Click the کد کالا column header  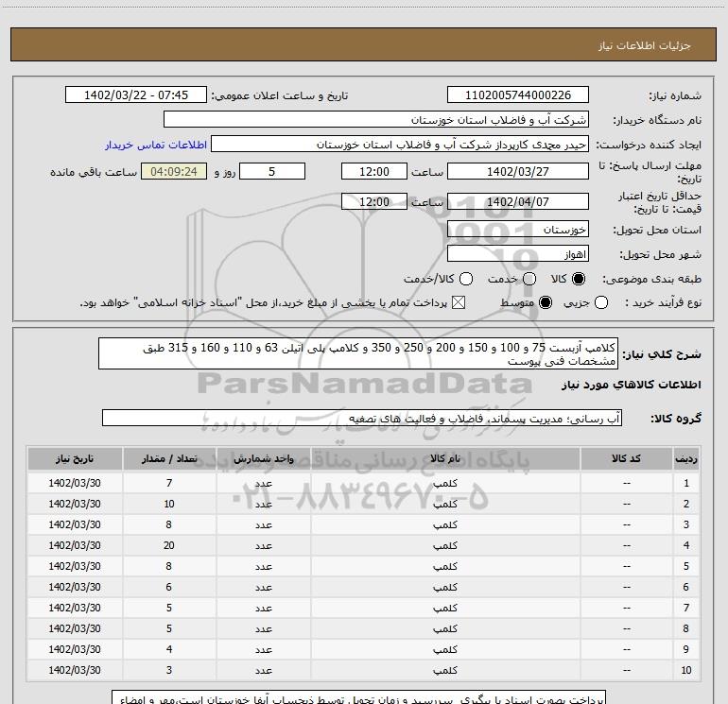626,458
